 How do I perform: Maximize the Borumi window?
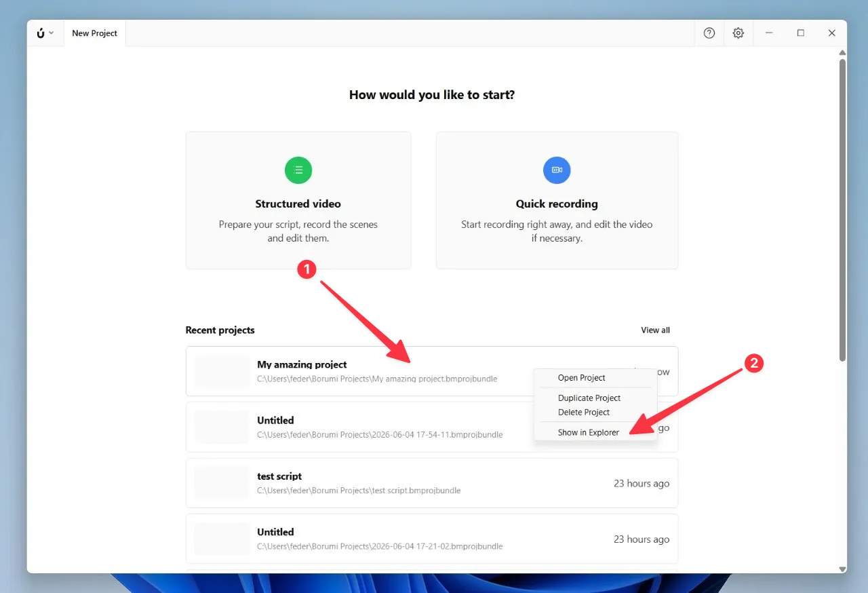[x=801, y=33]
